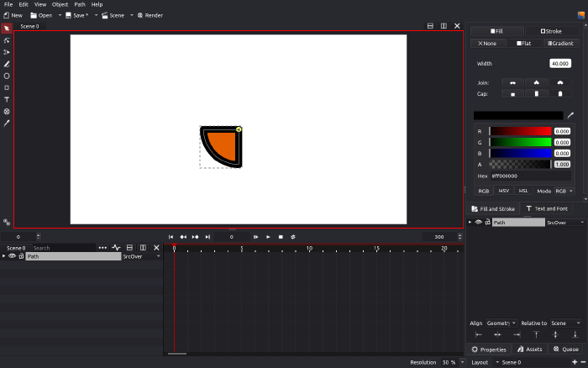Viewport: 588px width, 368px height.
Task: Click the align-left icon in the Align panel
Action: click(x=479, y=334)
